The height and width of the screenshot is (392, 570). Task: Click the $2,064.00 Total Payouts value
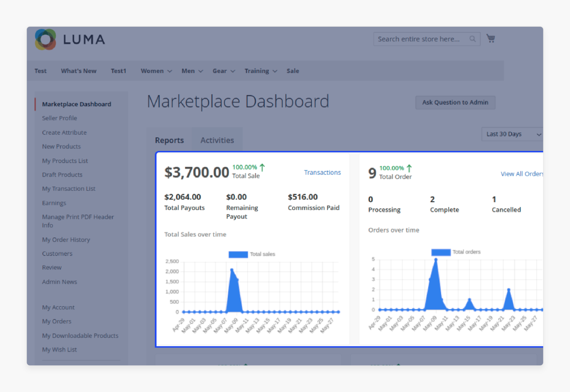point(183,197)
